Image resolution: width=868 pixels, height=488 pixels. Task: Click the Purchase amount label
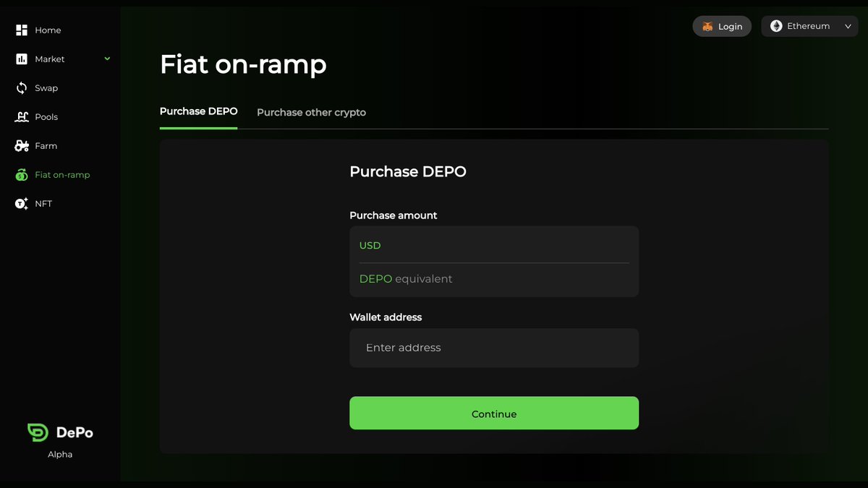(393, 215)
